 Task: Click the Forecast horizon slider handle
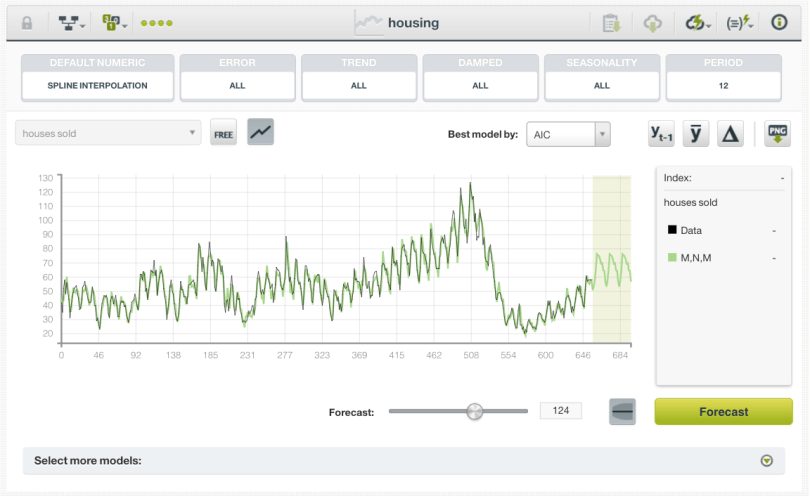coord(475,411)
